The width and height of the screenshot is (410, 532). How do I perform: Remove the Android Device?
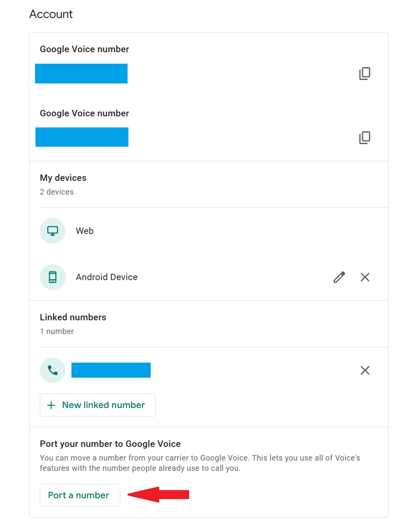click(x=365, y=277)
